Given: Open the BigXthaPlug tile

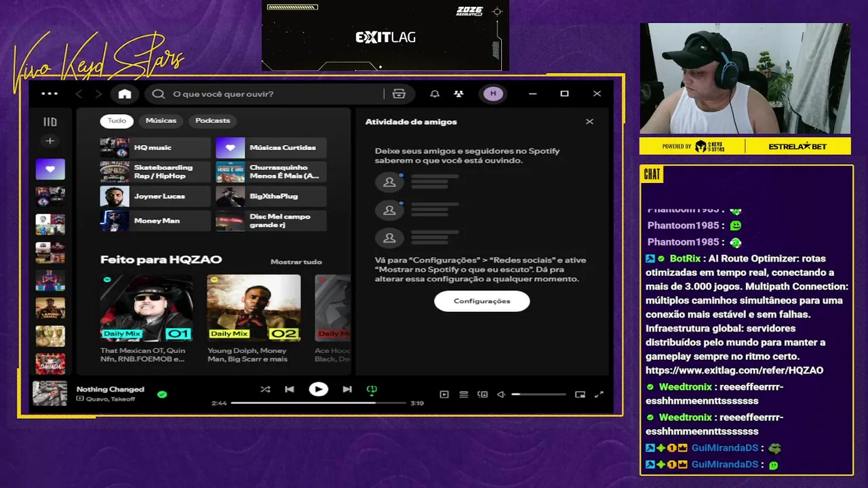Looking at the screenshot, I should coord(271,197).
